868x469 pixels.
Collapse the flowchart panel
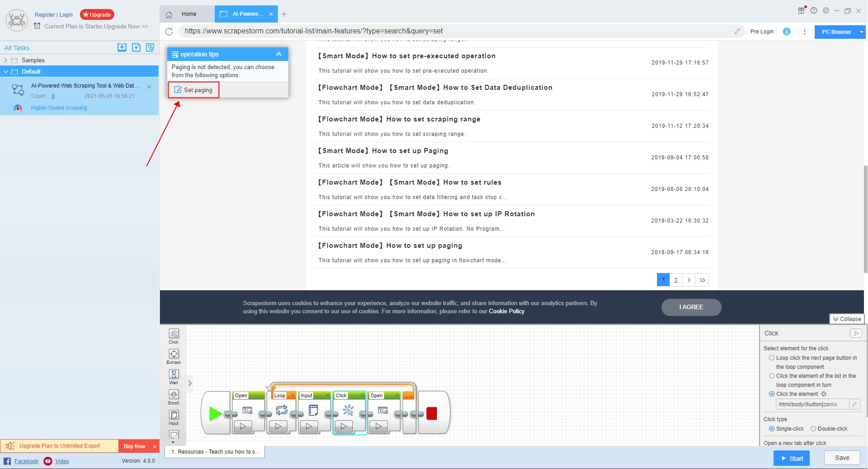(847, 319)
